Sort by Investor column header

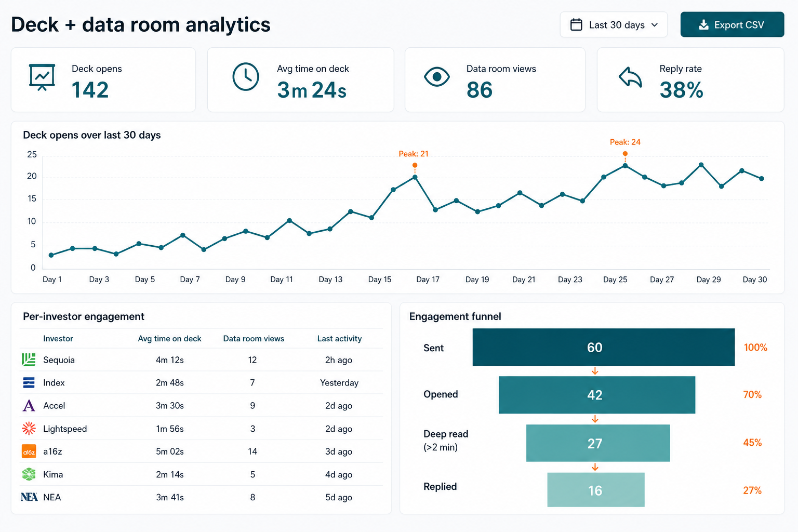coord(58,339)
